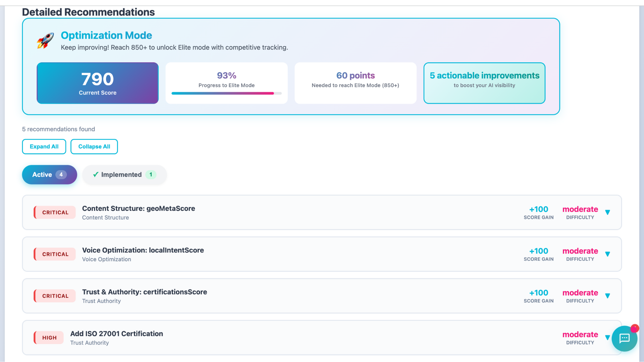Click the 60 points needed card
644x362 pixels.
[356, 83]
